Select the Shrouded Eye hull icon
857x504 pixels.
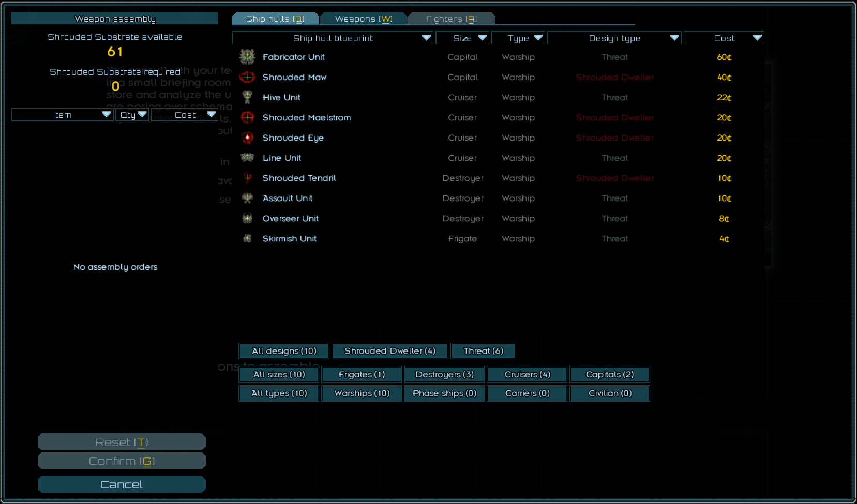tap(247, 138)
